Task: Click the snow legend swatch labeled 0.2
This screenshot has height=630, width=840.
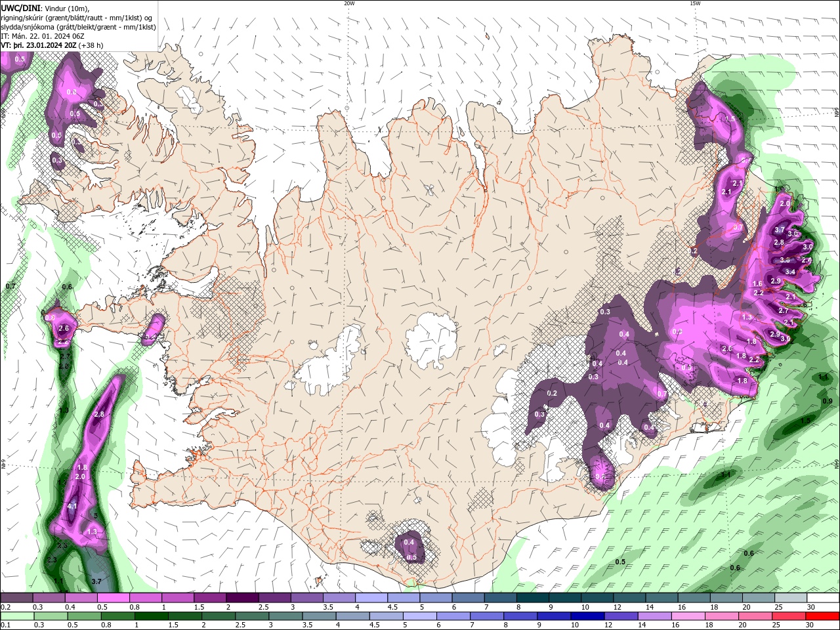Action: [16, 598]
